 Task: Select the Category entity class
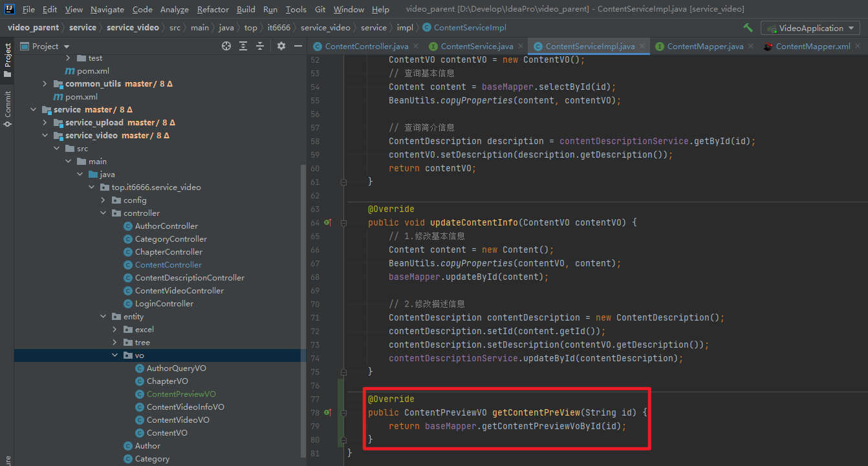tap(152, 459)
